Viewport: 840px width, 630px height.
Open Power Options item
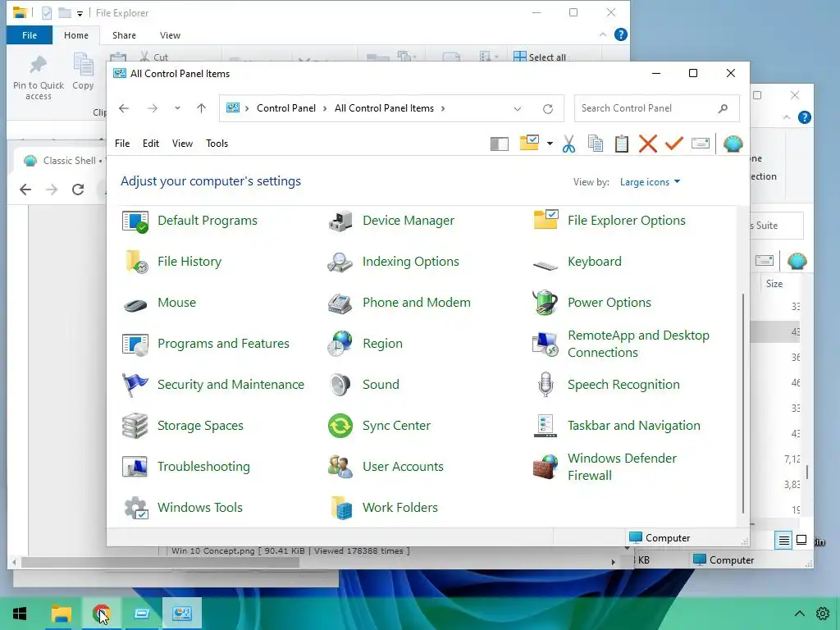(592, 303)
